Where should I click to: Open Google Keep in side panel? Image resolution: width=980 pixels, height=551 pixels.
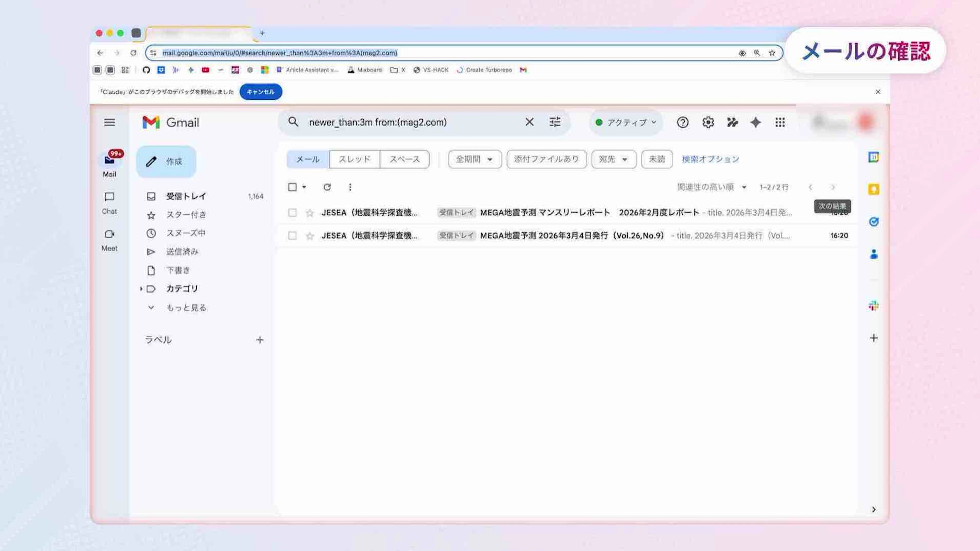pos(874,189)
